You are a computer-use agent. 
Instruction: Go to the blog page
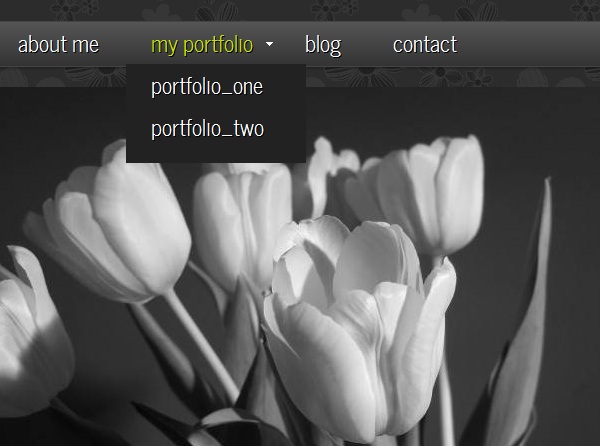323,45
